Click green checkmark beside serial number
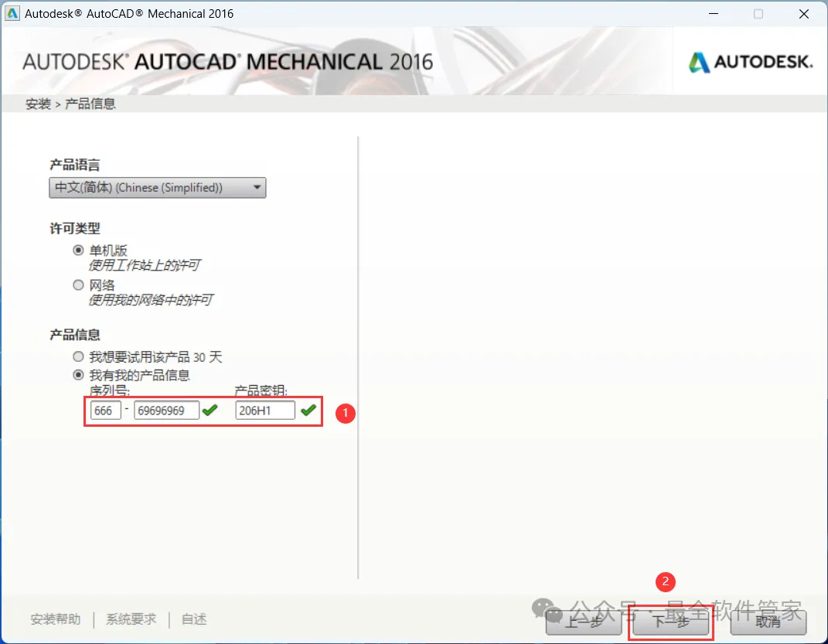 tap(210, 411)
